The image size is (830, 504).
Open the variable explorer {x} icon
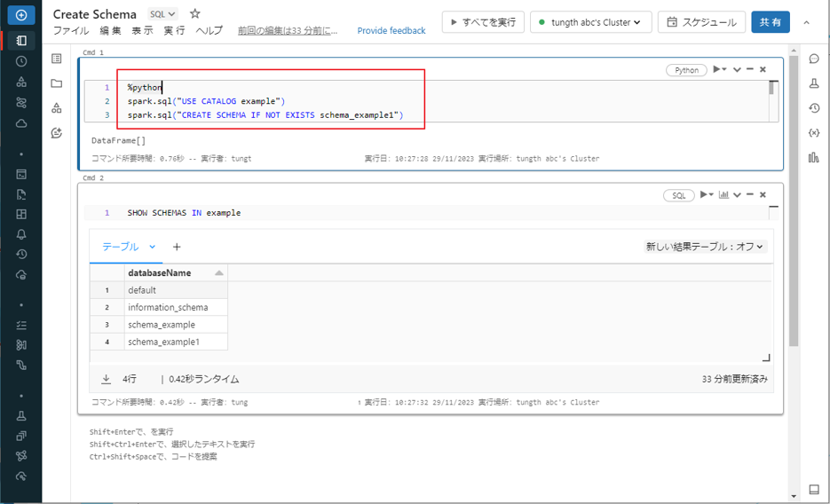814,133
